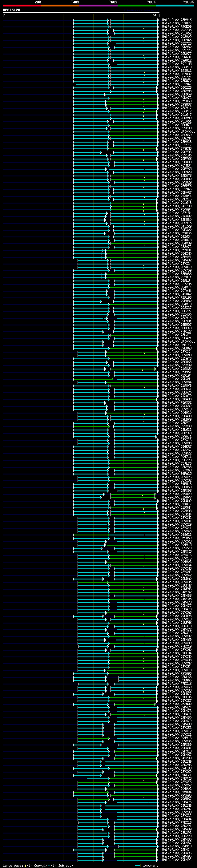The height and width of the screenshot is (868, 197).
Task: Select hit label UniRef100_Q1XDY4
Action: (x=177, y=196)
